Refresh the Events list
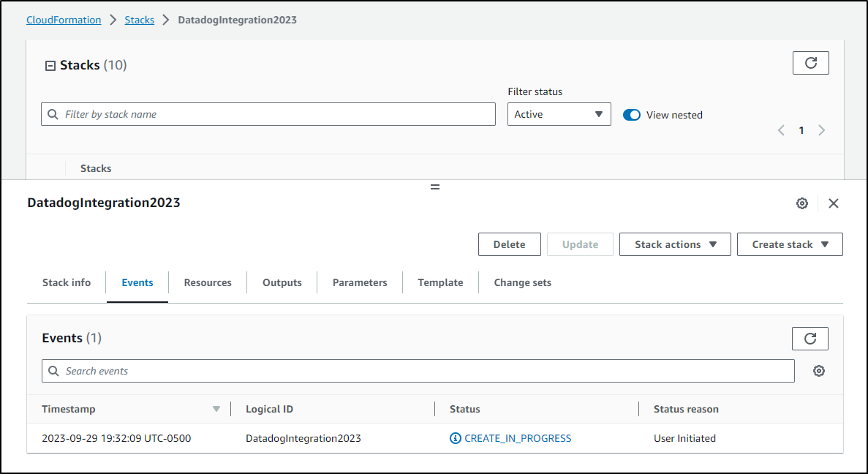This screenshot has height=474, width=868. coord(810,339)
